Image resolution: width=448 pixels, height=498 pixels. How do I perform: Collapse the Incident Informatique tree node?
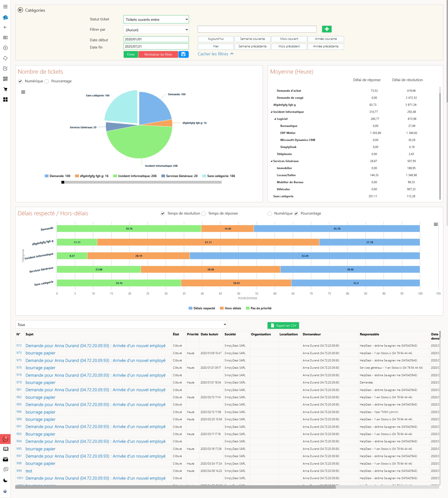(272, 112)
